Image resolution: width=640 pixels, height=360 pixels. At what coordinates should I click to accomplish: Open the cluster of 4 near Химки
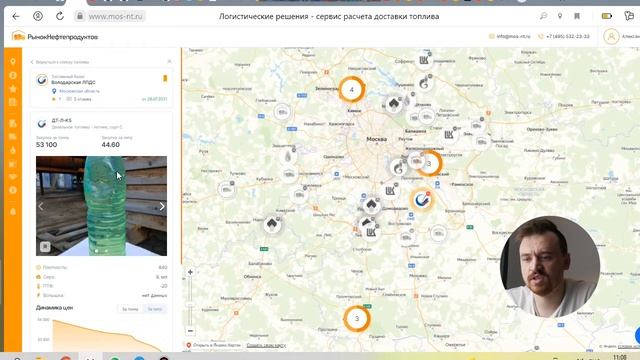tap(351, 89)
